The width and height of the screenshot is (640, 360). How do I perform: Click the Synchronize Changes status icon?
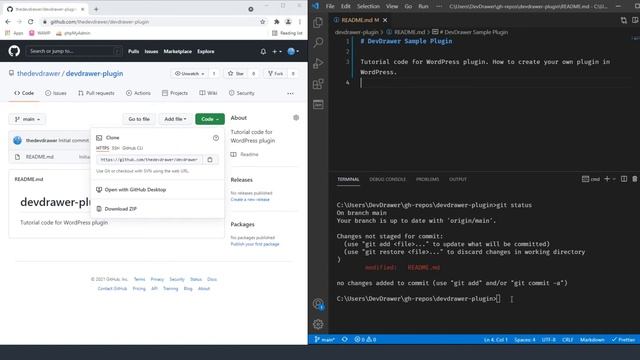tap(345, 340)
